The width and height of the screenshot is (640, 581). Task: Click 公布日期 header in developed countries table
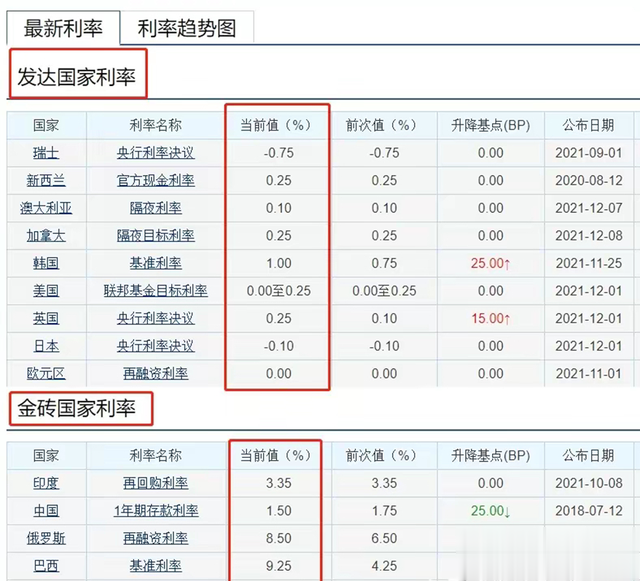(589, 125)
